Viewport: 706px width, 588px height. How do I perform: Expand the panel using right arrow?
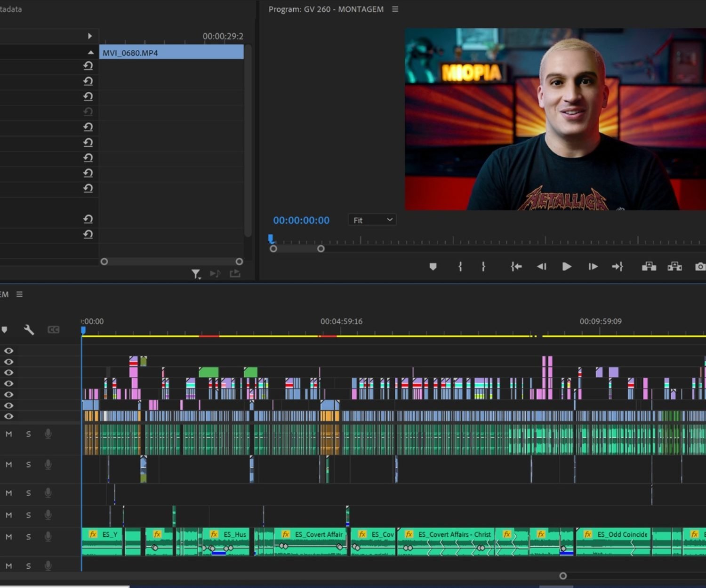coord(89,36)
